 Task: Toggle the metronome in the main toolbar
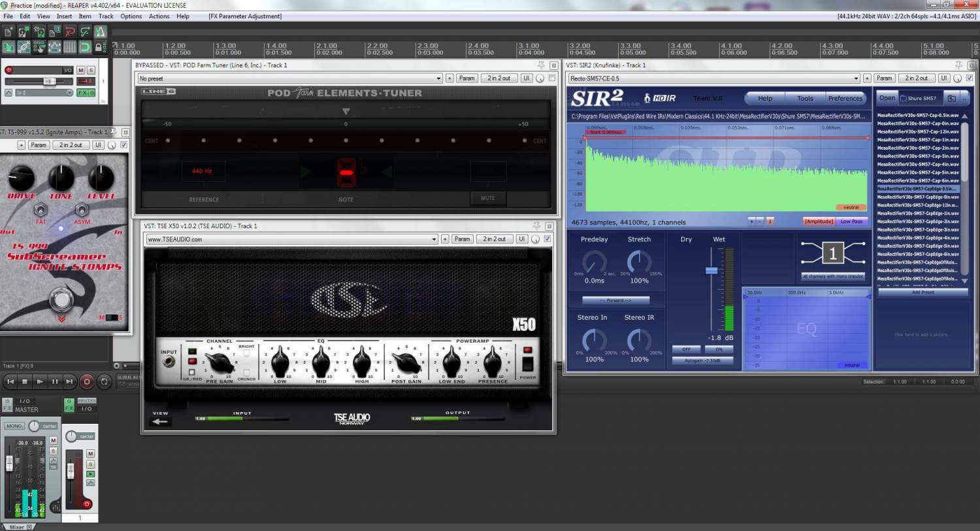tap(101, 31)
